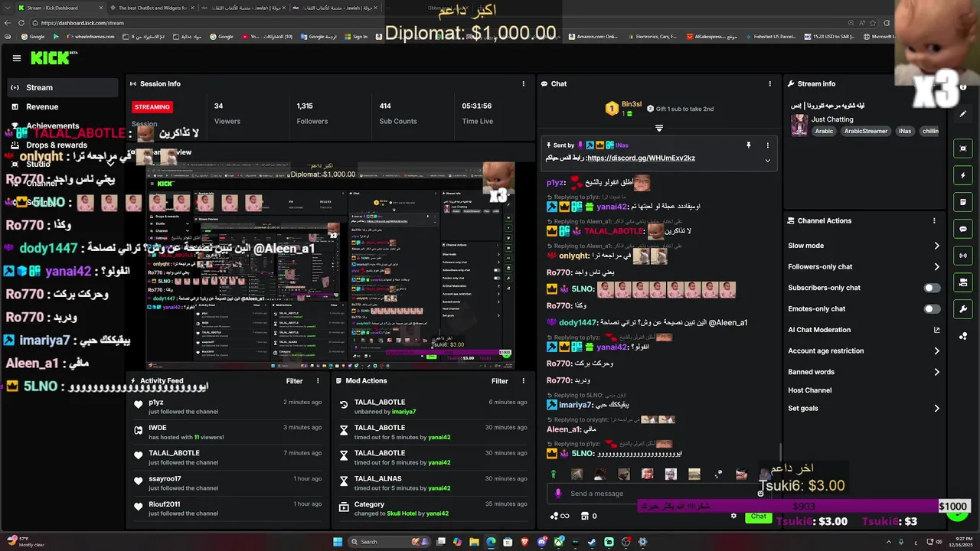
Task: Click the focus frame icon in right toolbar
Action: coord(963,148)
